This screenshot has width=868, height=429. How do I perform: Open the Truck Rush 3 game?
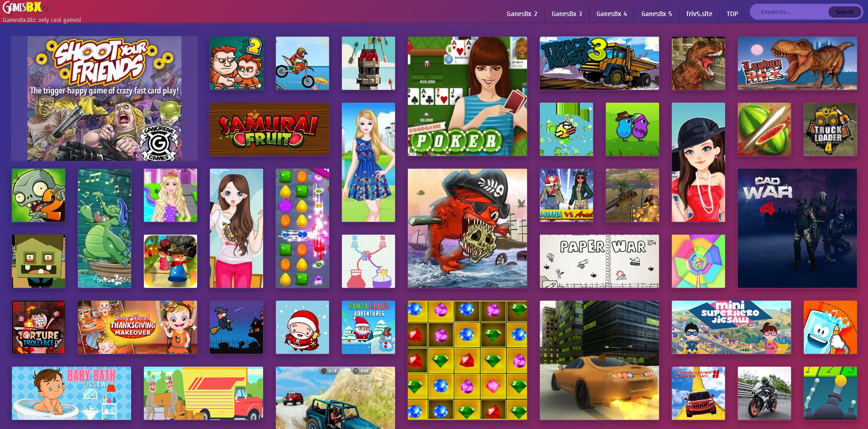pos(599,63)
